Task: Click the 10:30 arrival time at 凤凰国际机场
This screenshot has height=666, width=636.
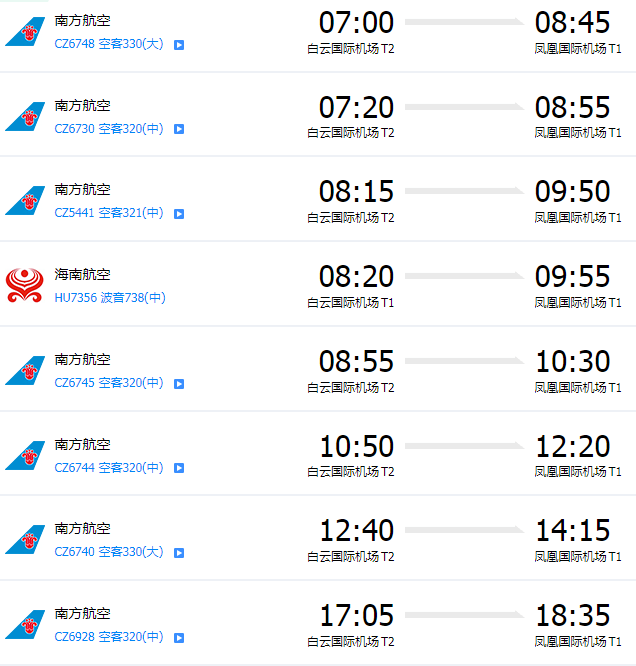Action: point(572,361)
